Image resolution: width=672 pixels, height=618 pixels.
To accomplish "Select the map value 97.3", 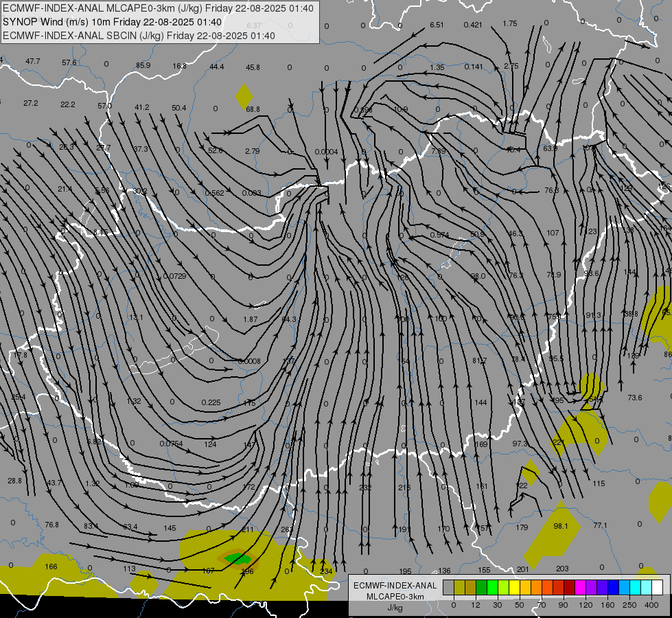I will tap(520, 444).
